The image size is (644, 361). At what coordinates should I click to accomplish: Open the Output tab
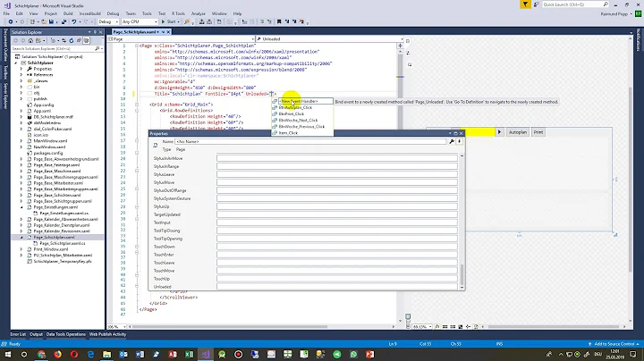[36, 334]
